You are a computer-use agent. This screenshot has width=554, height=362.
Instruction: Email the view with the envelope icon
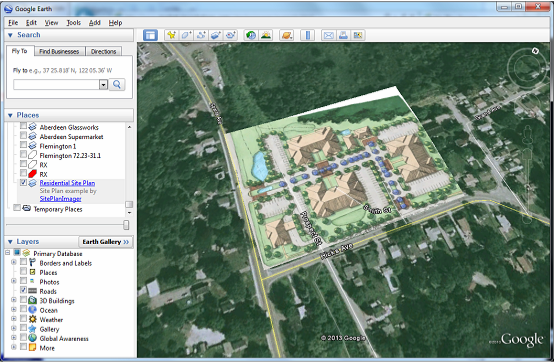tap(329, 35)
